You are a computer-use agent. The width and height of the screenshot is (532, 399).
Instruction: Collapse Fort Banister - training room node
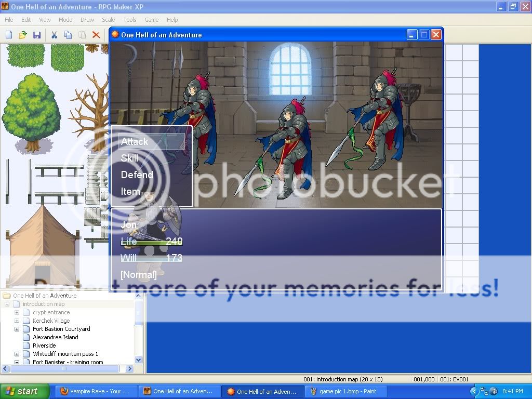(17, 362)
